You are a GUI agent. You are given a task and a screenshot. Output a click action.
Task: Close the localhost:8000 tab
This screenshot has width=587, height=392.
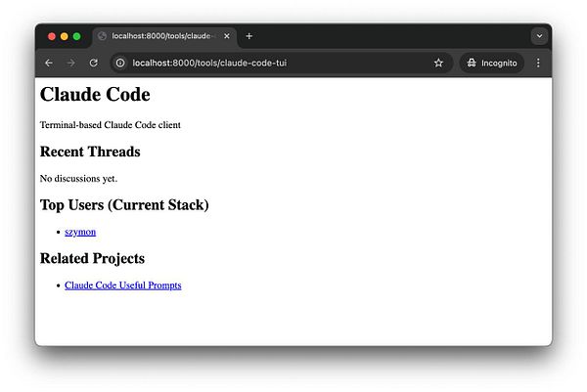(x=227, y=36)
